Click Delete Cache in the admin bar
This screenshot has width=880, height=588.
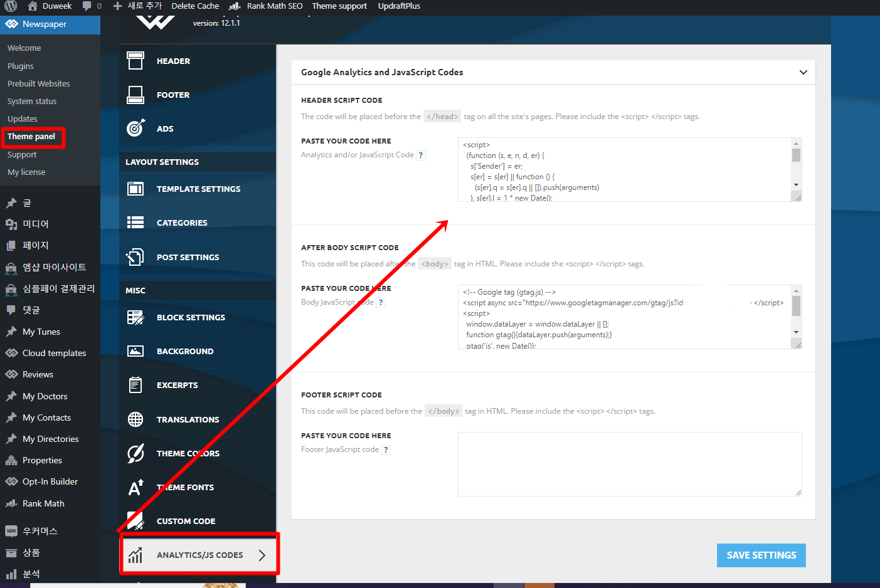(x=195, y=6)
